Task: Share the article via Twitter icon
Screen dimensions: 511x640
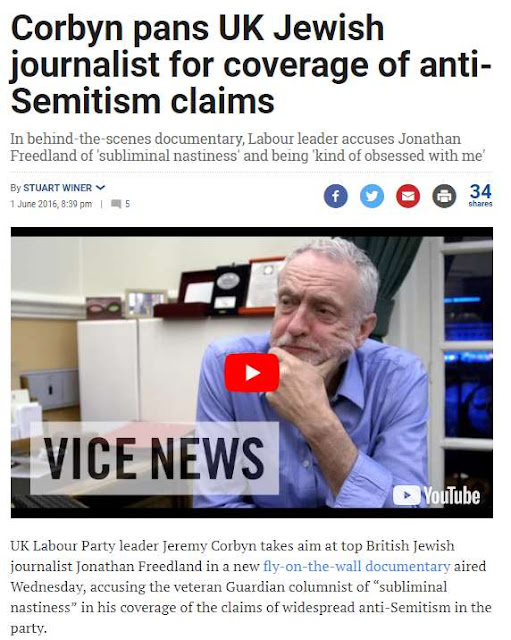Action: 372,196
